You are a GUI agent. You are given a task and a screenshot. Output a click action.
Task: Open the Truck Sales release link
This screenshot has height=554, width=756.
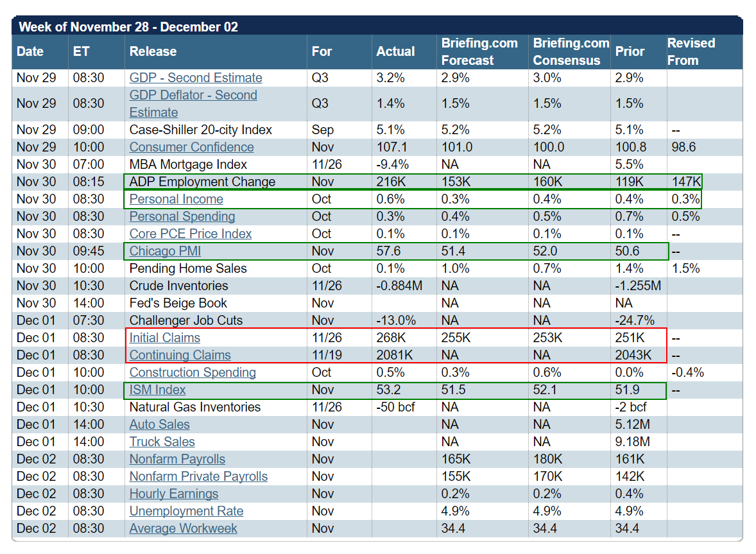click(x=162, y=442)
